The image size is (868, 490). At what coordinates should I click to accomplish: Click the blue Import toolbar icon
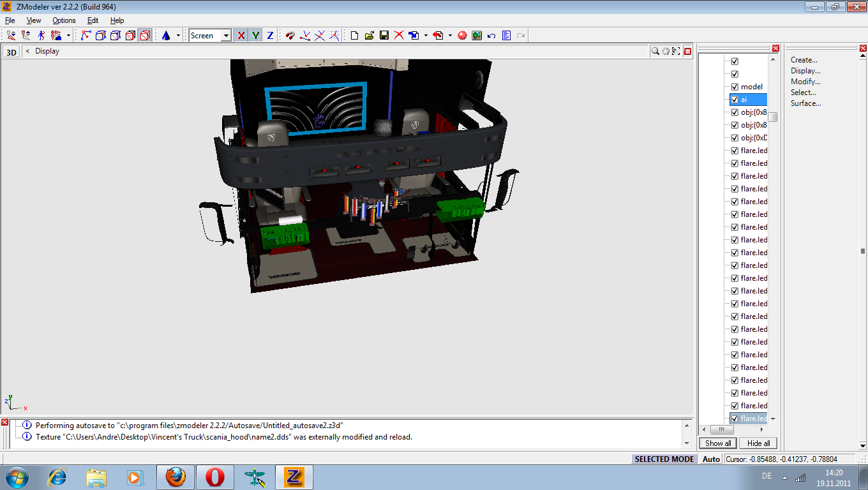414,36
